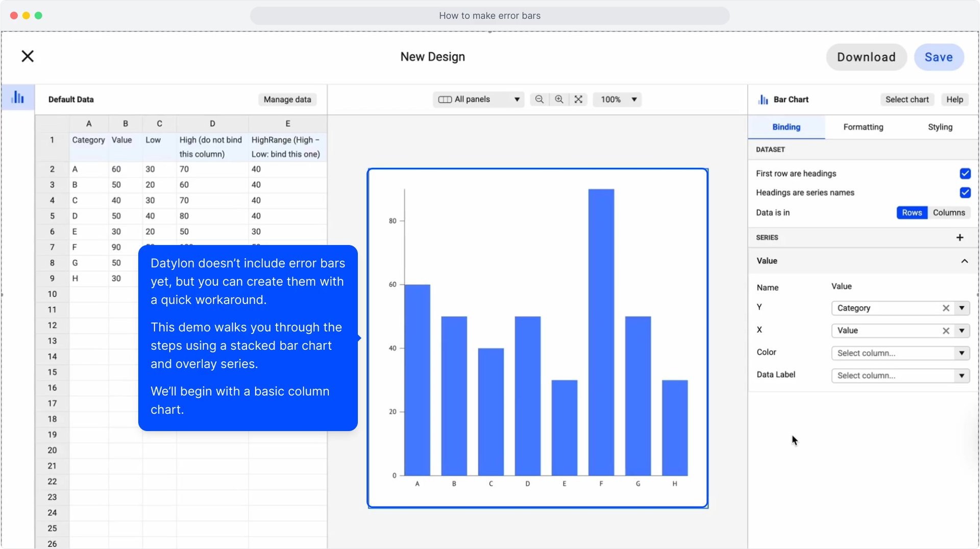Close the design editor with X icon

point(28,56)
